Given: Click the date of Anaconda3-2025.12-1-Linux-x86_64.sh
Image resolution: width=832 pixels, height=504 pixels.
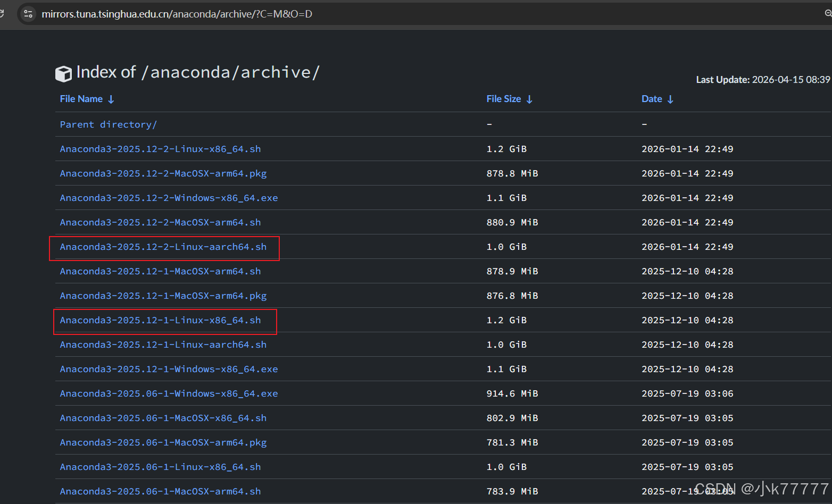Looking at the screenshot, I should click(687, 320).
